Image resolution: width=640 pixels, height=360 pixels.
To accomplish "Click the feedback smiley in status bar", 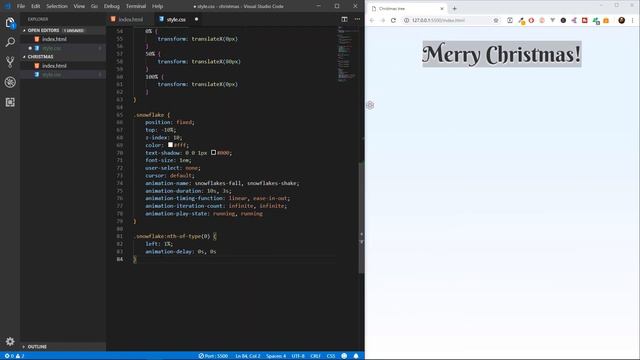I will pyautogui.click(x=344, y=356).
